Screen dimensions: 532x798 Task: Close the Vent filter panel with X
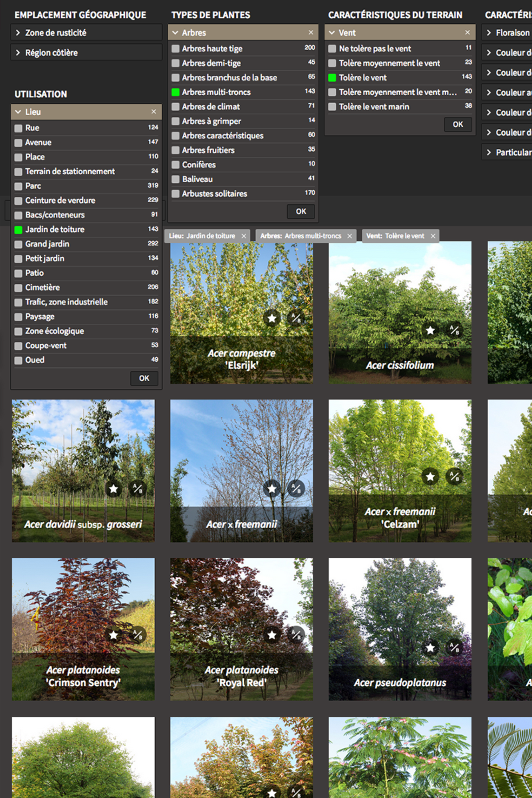tap(467, 32)
